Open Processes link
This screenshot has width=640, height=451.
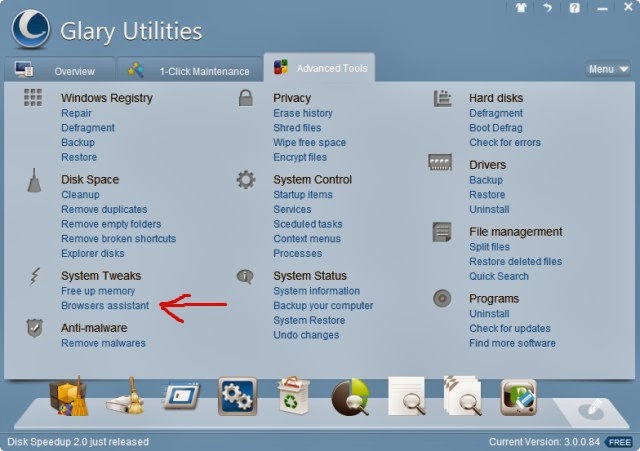(x=298, y=253)
